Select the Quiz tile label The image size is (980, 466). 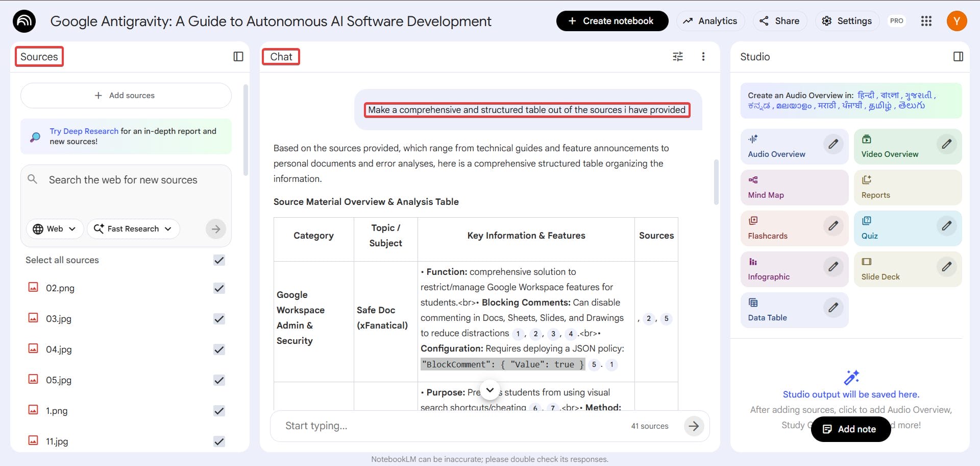click(x=869, y=236)
